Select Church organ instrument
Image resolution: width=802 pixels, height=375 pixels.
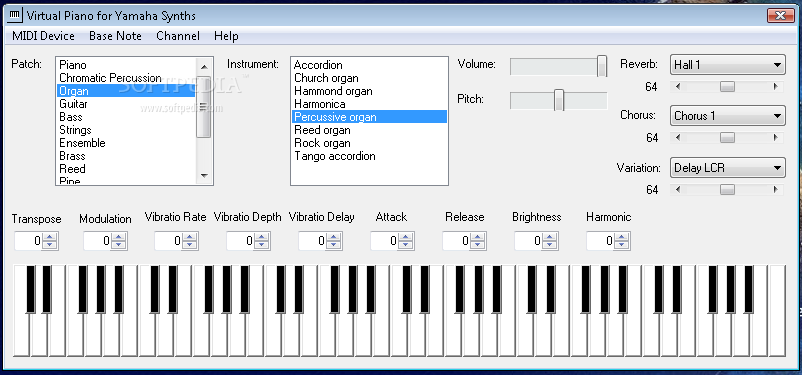(369, 78)
